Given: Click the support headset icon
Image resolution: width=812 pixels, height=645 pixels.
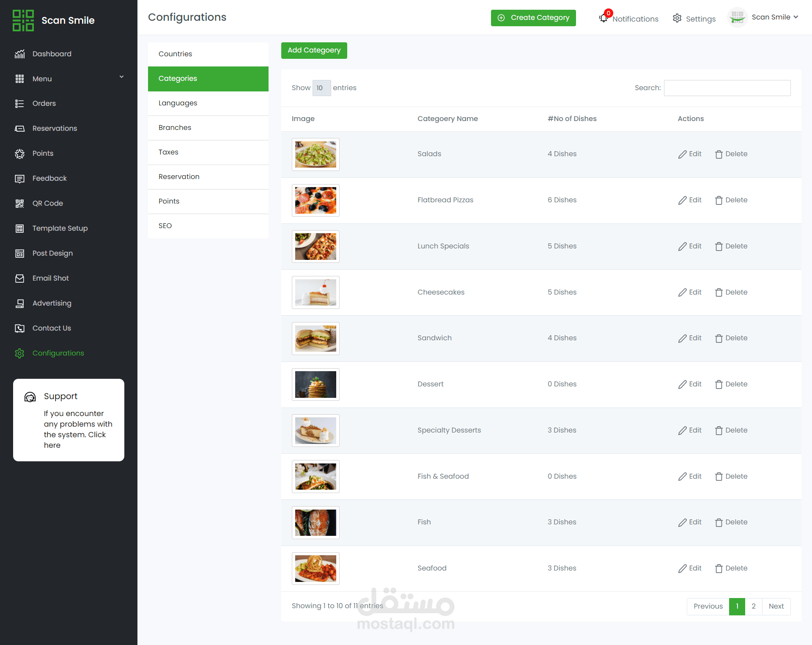Looking at the screenshot, I should pos(30,397).
